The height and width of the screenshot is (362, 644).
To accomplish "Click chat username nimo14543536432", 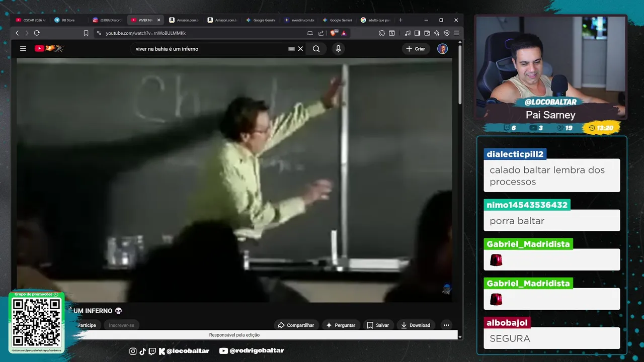I will point(527,205).
